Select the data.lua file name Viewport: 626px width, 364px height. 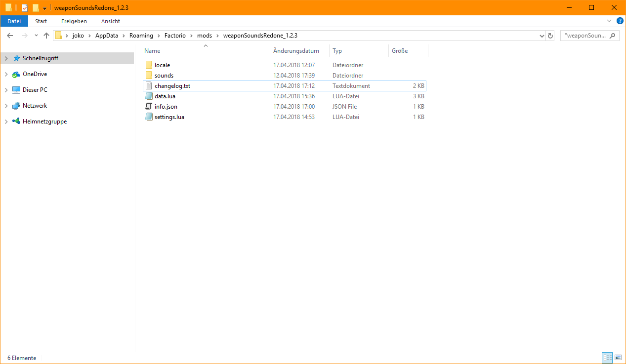pyautogui.click(x=165, y=96)
